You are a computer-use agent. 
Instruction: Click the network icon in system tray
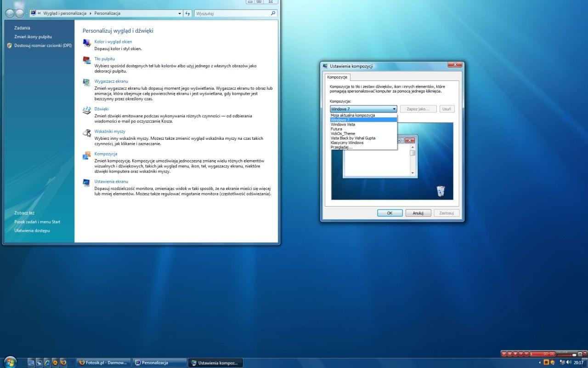coord(562,362)
